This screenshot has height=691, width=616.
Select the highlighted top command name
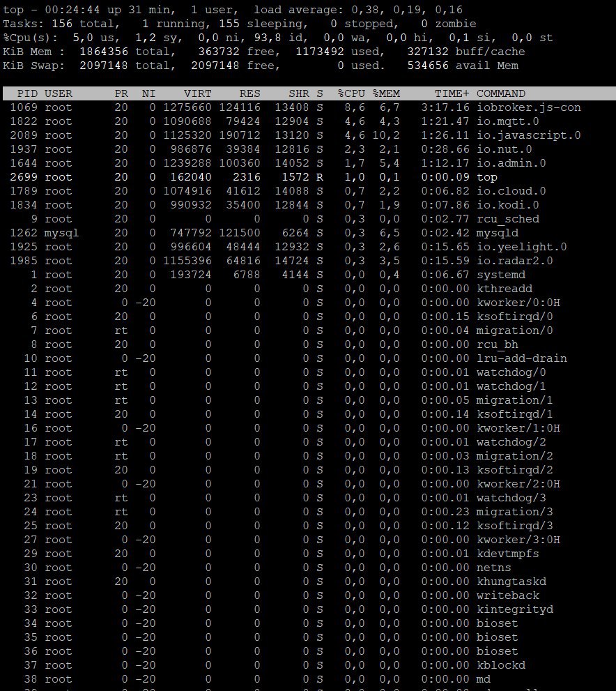[x=487, y=177]
